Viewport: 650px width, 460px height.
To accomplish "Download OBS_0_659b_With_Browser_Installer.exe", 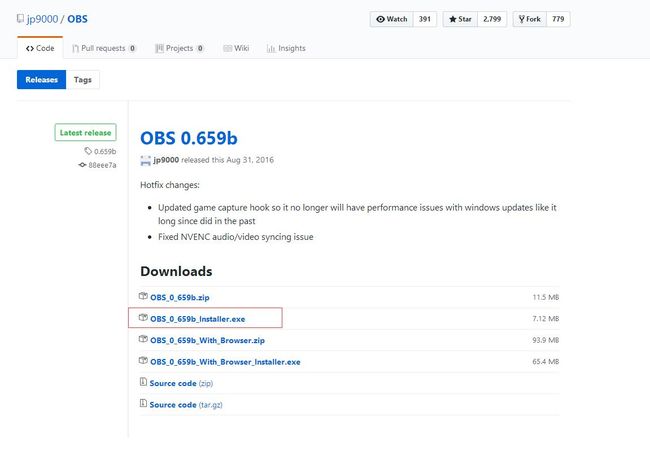I will point(225,362).
